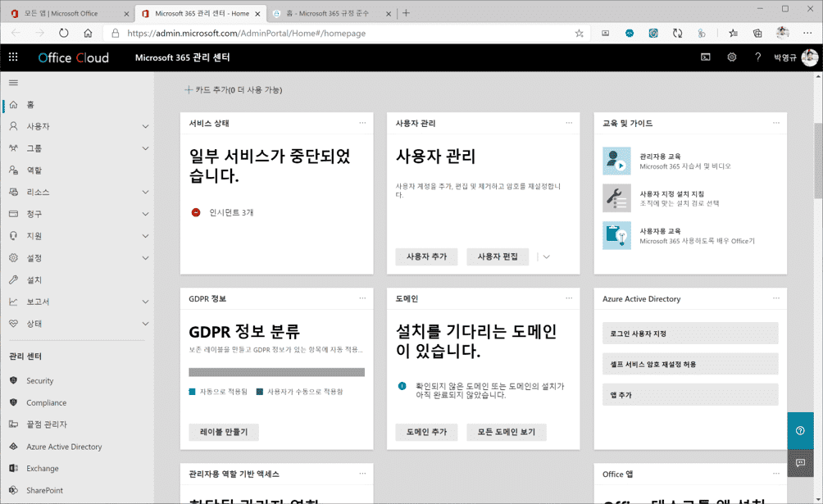The image size is (823, 504).
Task: Click the 사용자용 교육 clipboard icon
Action: [x=616, y=235]
